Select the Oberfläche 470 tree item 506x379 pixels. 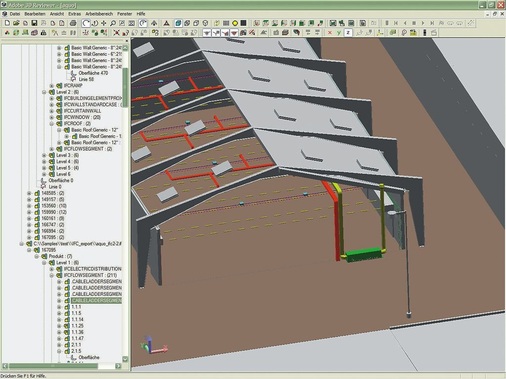tap(93, 73)
